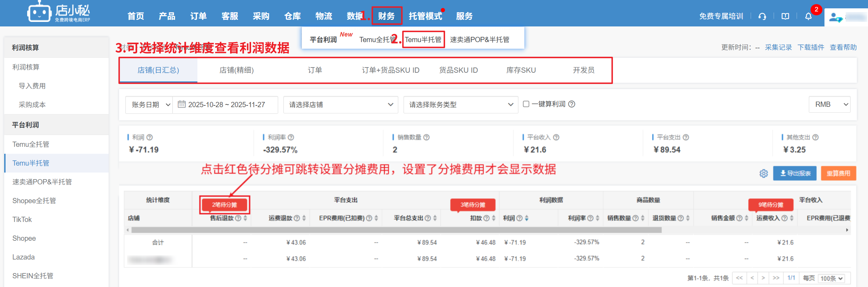Click help icon next to 利润 summary

click(x=150, y=137)
